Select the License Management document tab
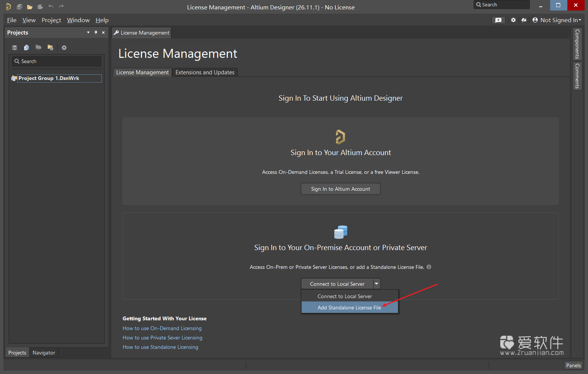This screenshot has width=588, height=374. (141, 33)
